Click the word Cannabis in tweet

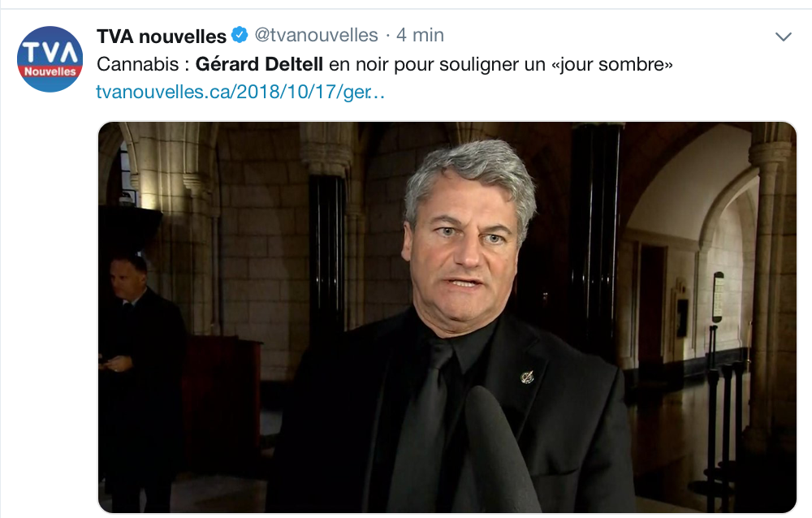click(138, 64)
